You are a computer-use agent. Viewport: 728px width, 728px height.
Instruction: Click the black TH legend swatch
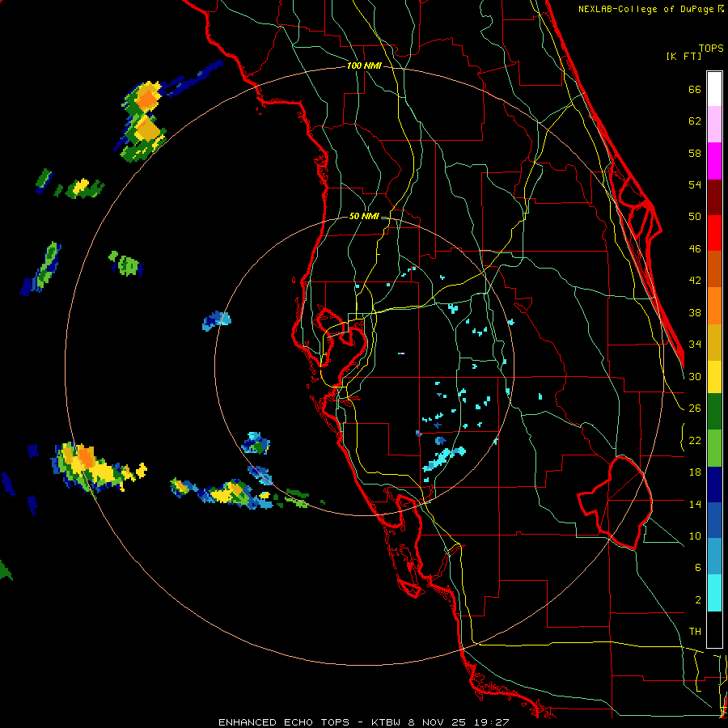tap(714, 629)
